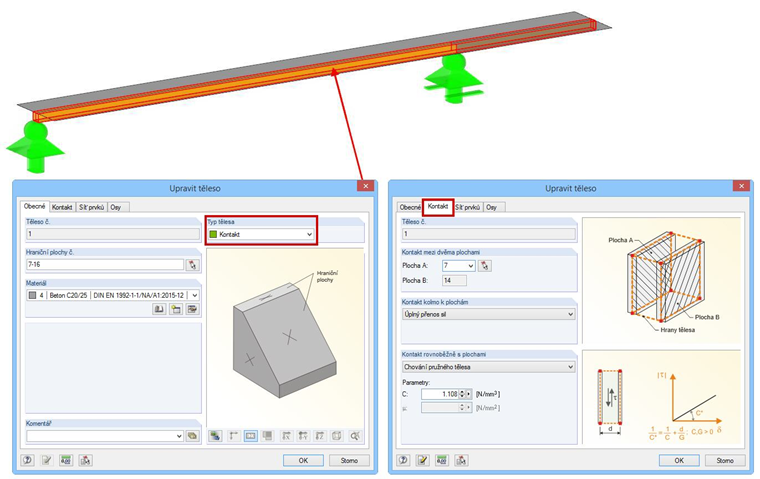
Task: Open Osy tab in right dialog
Action: [x=494, y=207]
